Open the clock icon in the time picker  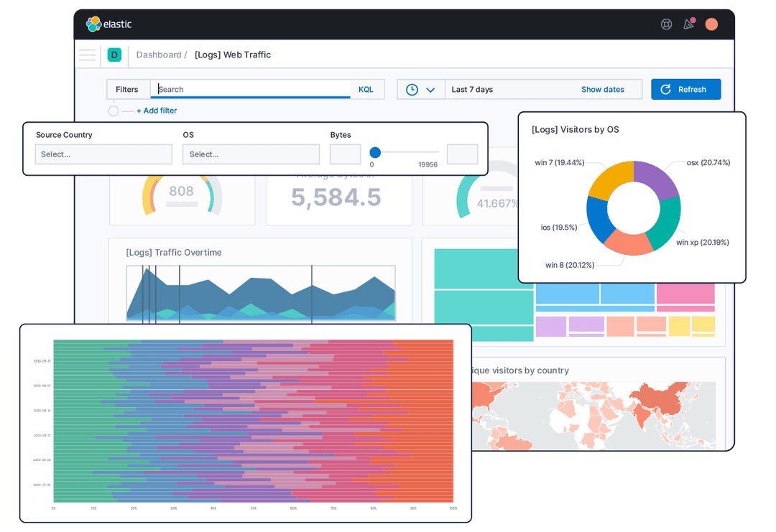[413, 89]
